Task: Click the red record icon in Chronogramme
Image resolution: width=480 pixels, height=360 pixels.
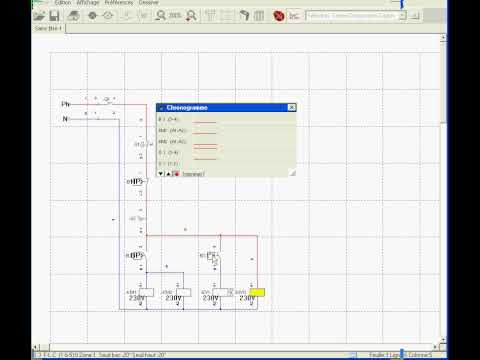Action: click(x=176, y=174)
